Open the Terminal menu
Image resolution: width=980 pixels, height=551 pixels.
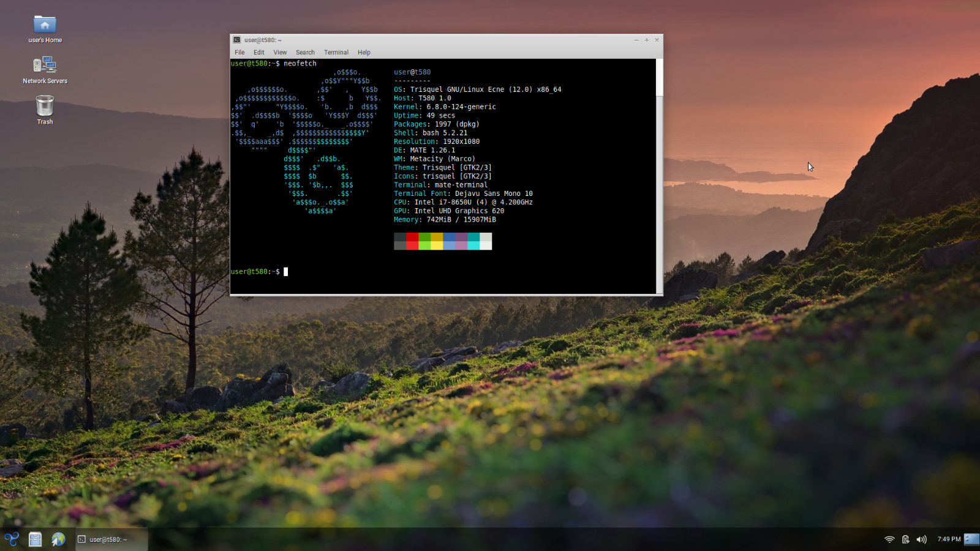336,53
